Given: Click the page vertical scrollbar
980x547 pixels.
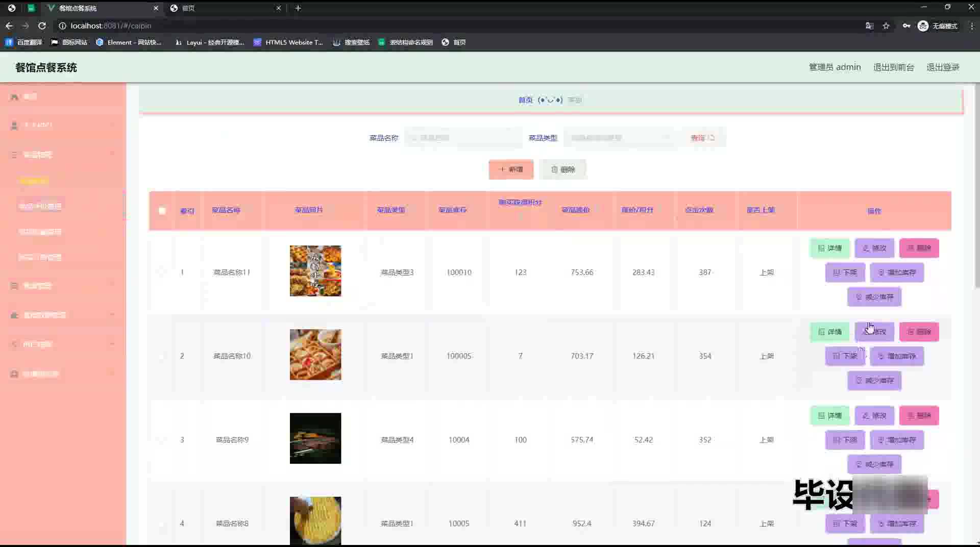Looking at the screenshot, I should [x=977, y=186].
